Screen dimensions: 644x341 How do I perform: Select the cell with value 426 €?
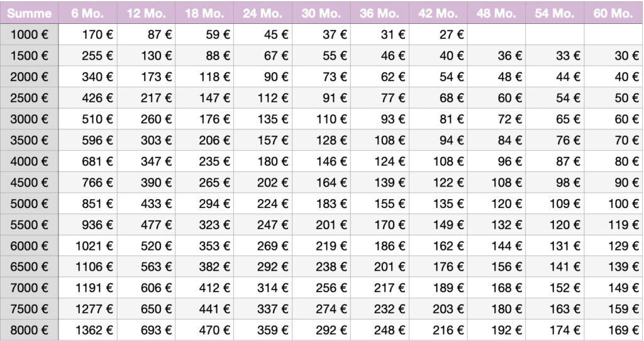(88, 98)
